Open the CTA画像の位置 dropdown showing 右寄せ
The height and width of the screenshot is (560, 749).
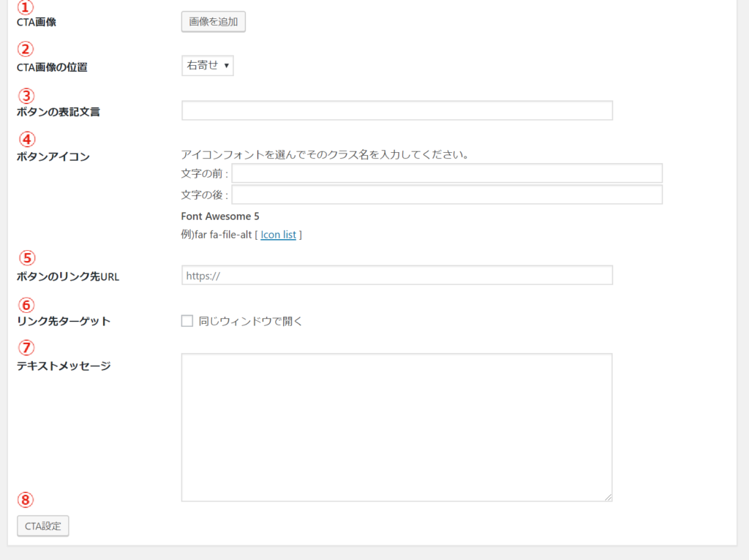pyautogui.click(x=208, y=66)
